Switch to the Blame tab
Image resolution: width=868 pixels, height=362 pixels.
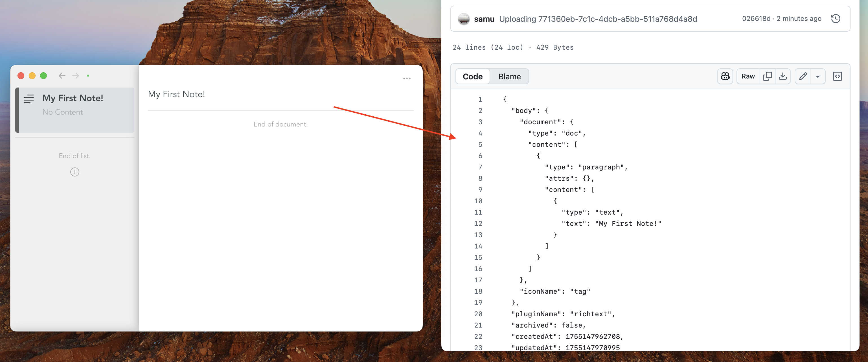[509, 77]
